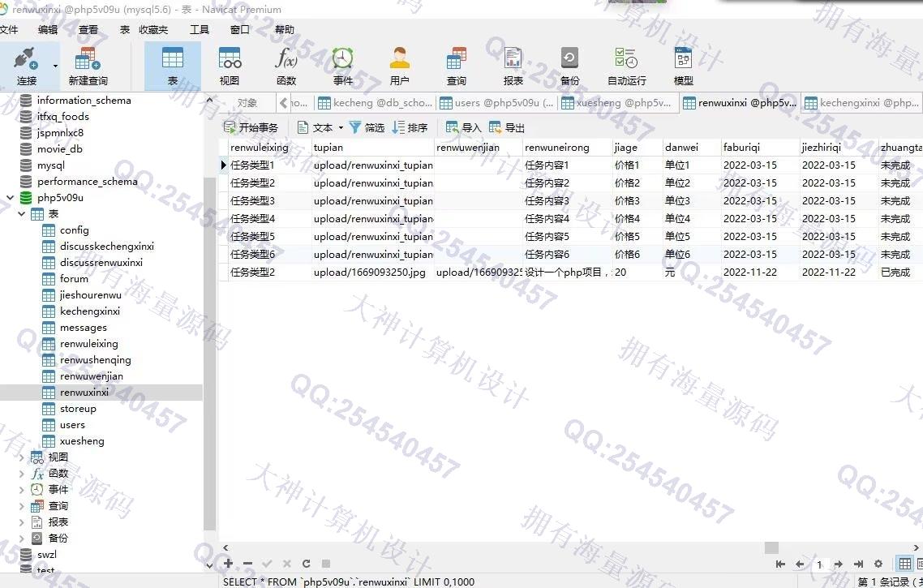The width and height of the screenshot is (923, 588).
Task: Expand the 报表 node in tree
Action: [x=22, y=522]
